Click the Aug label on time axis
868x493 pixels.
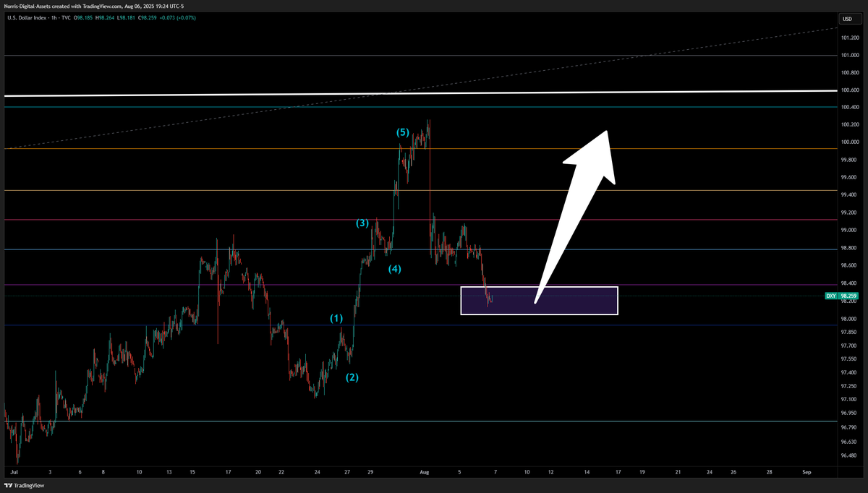pyautogui.click(x=424, y=472)
